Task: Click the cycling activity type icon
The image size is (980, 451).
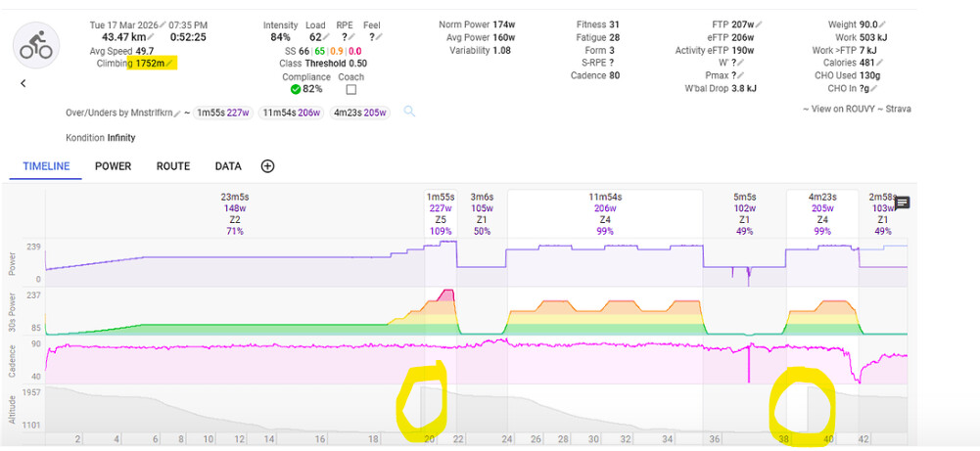Action: tap(40, 44)
